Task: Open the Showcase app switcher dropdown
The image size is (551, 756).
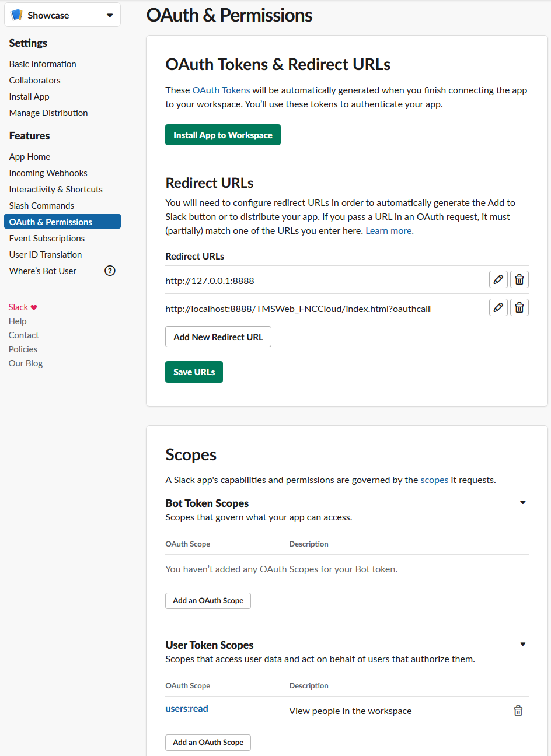Action: pyautogui.click(x=110, y=15)
